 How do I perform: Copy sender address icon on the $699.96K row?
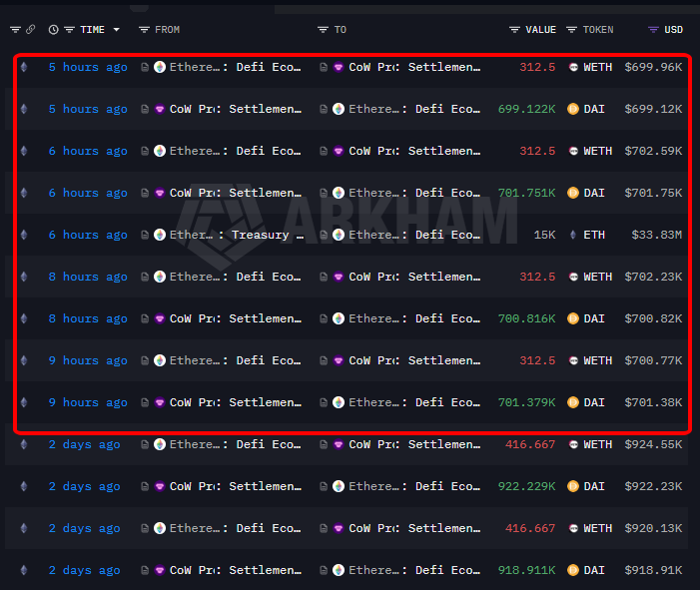tap(145, 67)
